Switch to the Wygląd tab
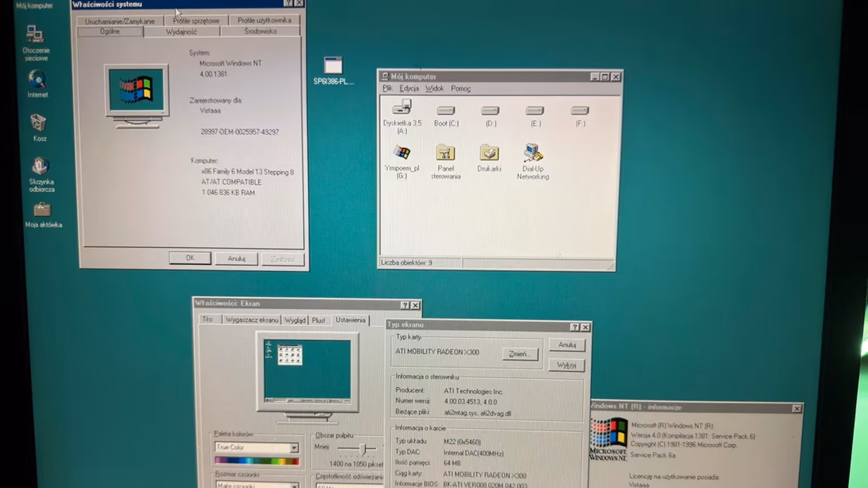This screenshot has height=488, width=868. pos(295,320)
